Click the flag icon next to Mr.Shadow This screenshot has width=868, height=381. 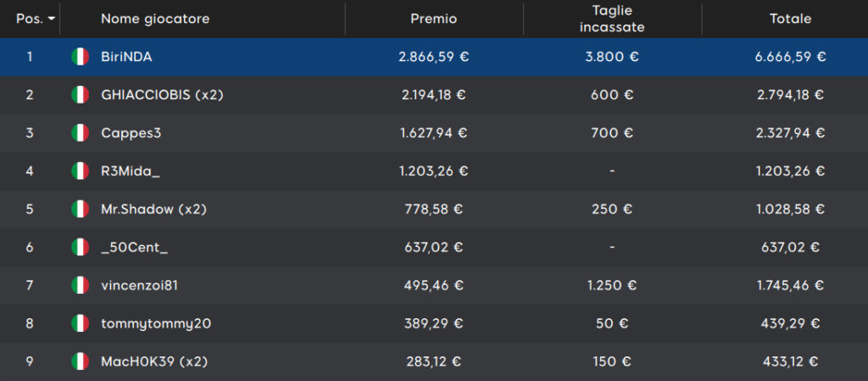coord(81,210)
